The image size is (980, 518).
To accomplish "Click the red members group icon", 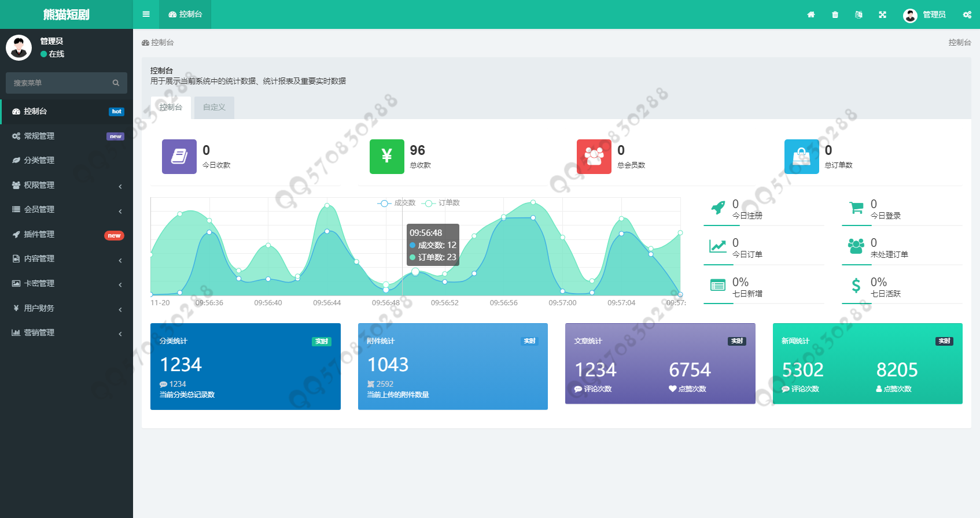I will (594, 156).
